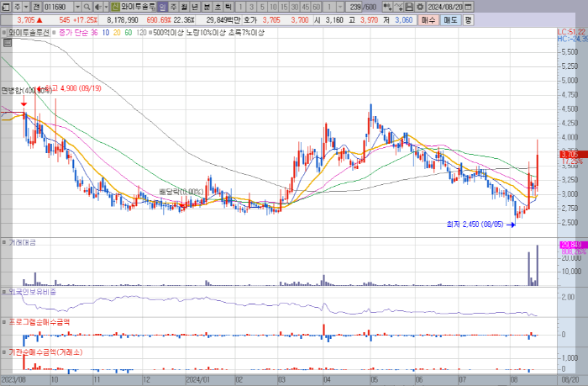Switch to 주 weekly chart period

click(173, 7)
